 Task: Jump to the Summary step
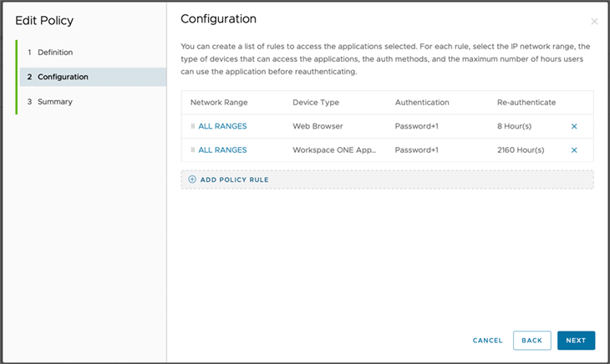click(x=54, y=102)
